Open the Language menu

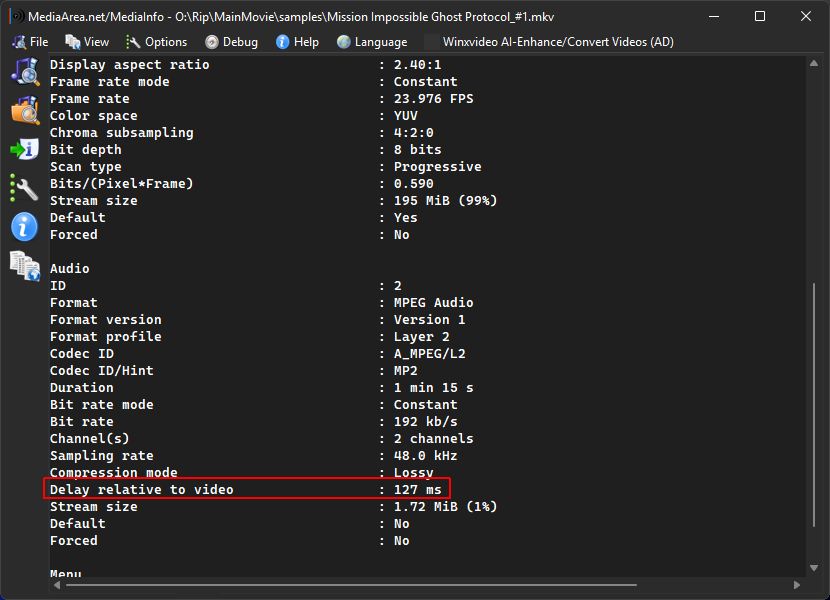[x=372, y=42]
